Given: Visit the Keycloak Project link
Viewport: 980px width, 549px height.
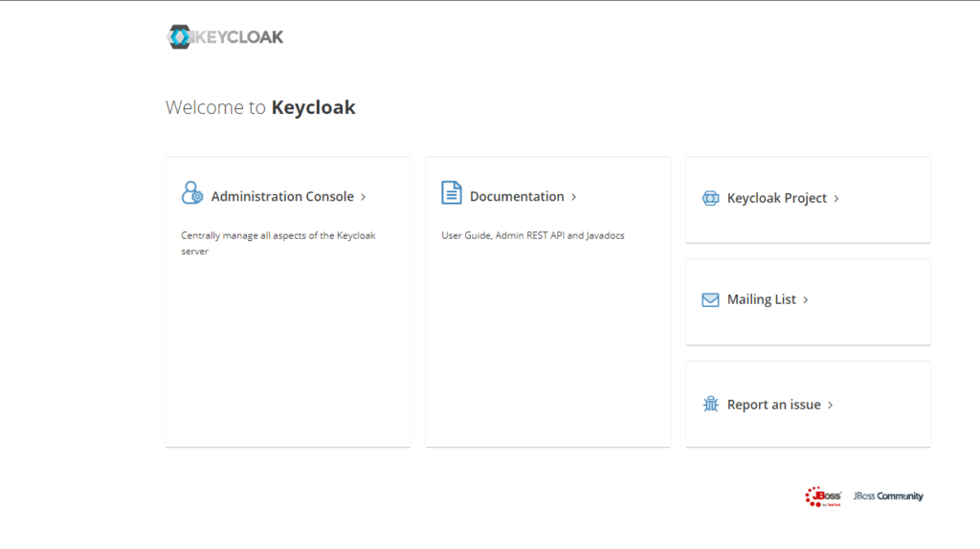Looking at the screenshot, I should (x=777, y=198).
